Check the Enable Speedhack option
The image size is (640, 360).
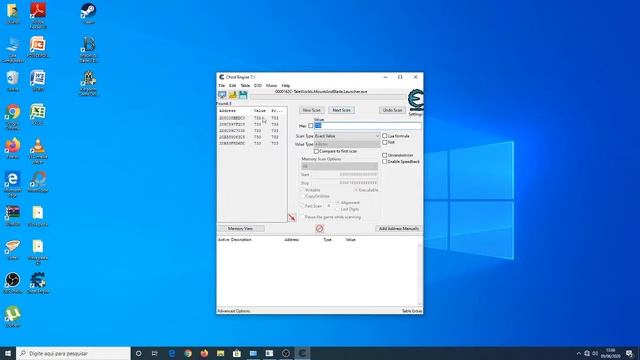click(384, 162)
